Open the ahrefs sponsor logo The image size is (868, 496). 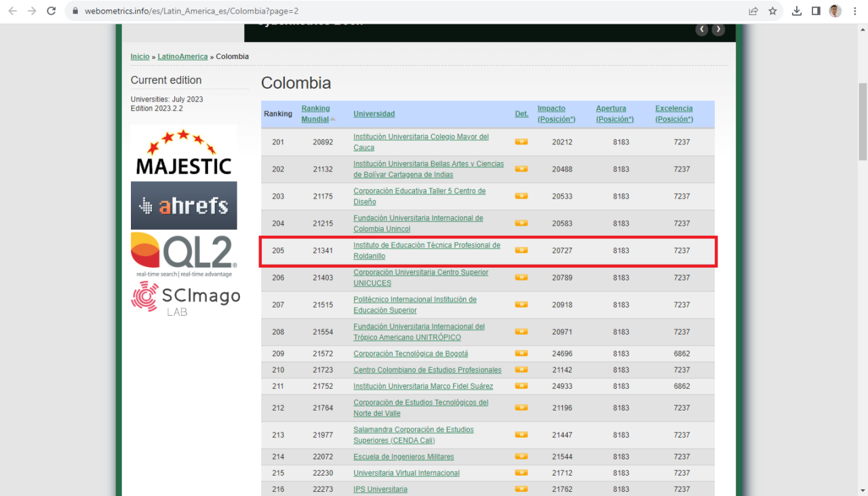(x=184, y=205)
